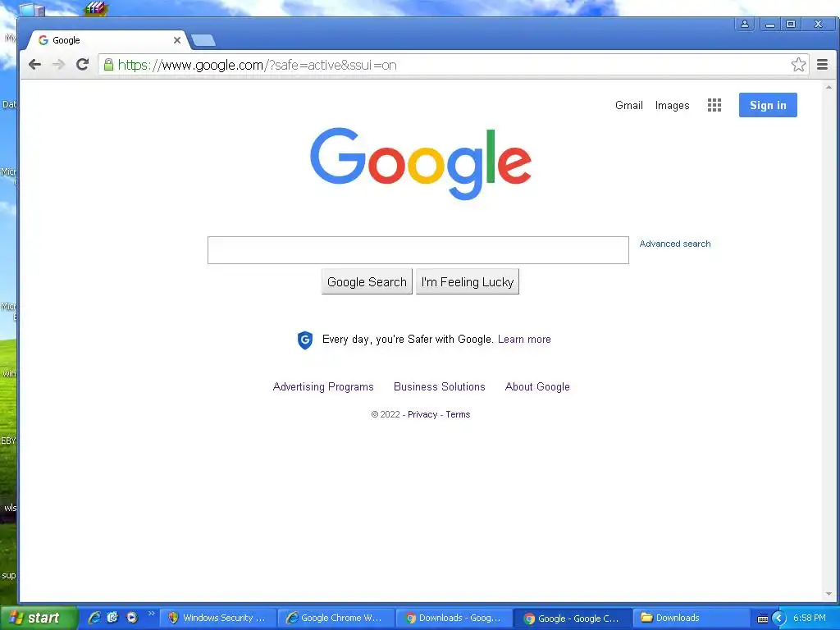Click the page scrollbar up arrow
The width and height of the screenshot is (840, 630).
[x=829, y=87]
